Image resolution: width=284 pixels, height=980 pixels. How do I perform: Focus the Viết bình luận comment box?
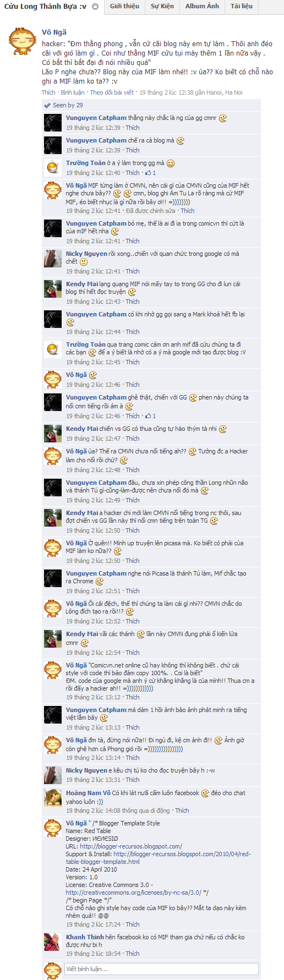pyautogui.click(x=161, y=969)
